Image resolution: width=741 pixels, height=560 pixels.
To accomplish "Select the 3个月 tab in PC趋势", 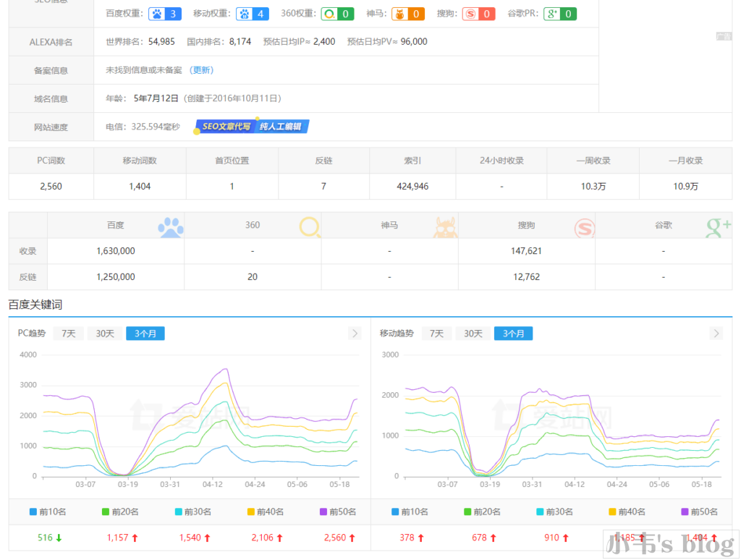I will click(145, 334).
